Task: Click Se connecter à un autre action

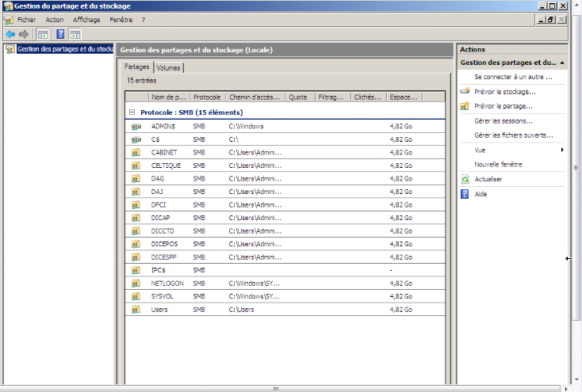Action: (512, 77)
